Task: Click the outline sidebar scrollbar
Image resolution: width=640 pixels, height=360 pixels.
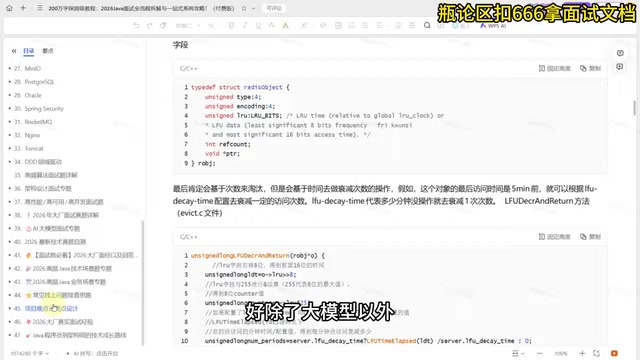Action: pyautogui.click(x=143, y=283)
